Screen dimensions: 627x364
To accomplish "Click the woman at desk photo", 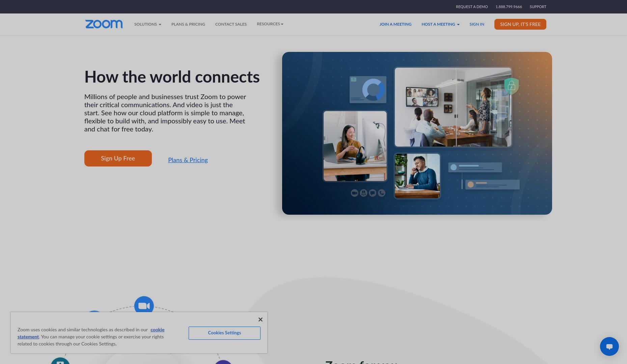I will (x=355, y=146).
